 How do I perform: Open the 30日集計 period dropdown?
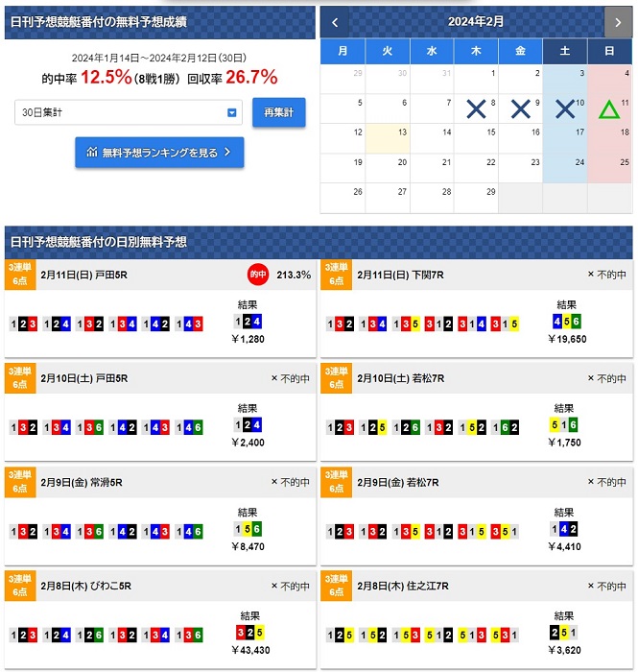click(130, 113)
